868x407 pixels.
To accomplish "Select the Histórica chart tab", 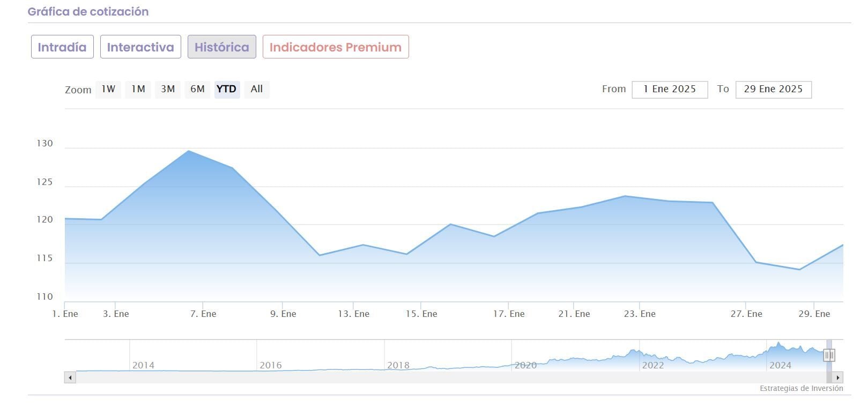I will pyautogui.click(x=221, y=47).
